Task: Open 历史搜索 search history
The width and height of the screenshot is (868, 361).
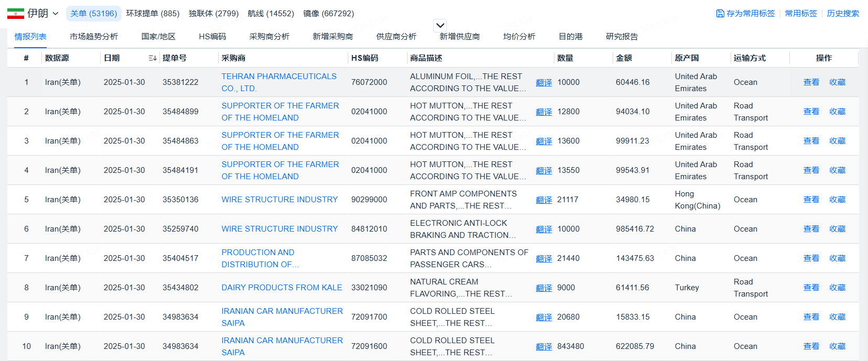Action: point(843,14)
